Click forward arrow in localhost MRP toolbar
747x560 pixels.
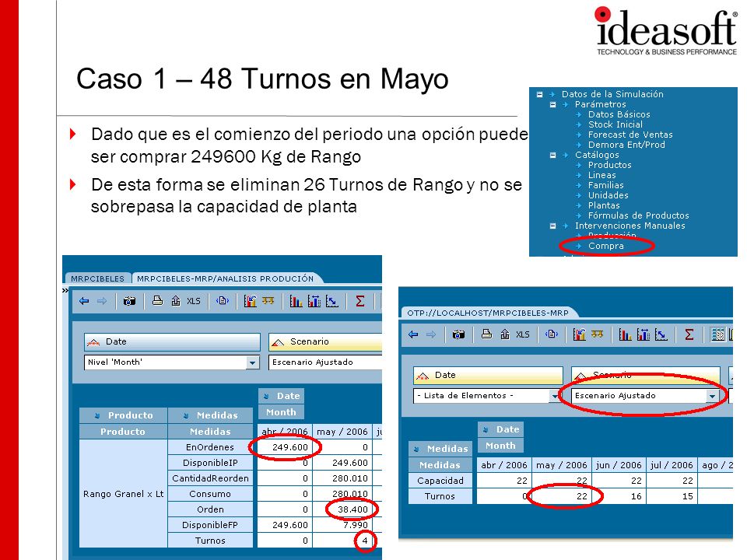[431, 334]
